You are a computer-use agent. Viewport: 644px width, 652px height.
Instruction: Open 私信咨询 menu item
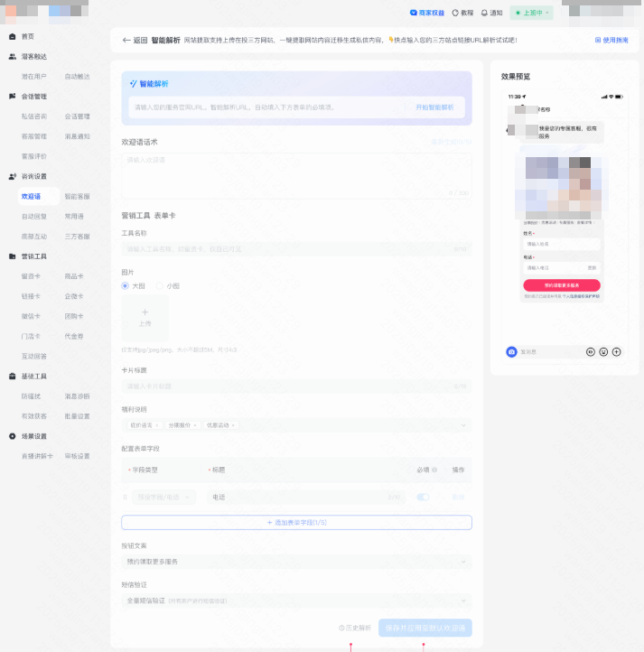[x=34, y=116]
